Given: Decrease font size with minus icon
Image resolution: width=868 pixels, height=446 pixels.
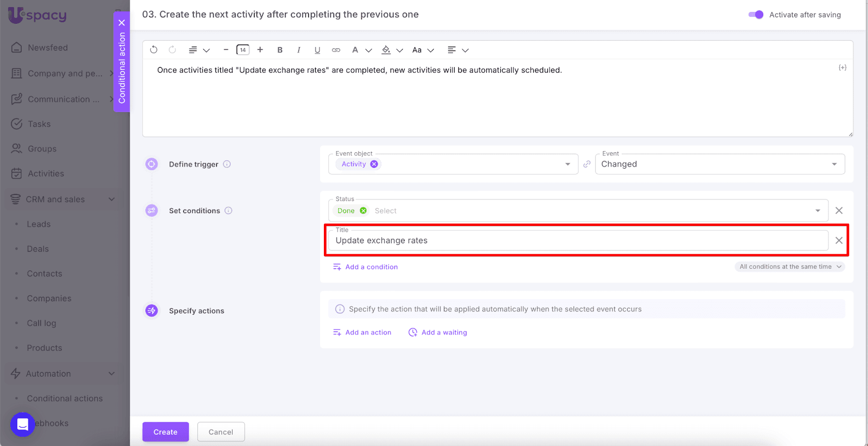Looking at the screenshot, I should 226,50.
